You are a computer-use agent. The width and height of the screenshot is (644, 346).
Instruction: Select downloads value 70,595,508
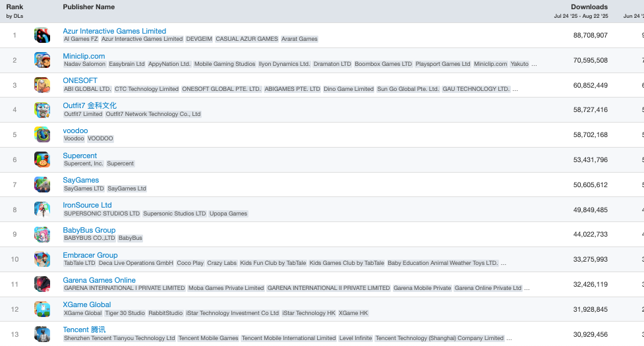tap(591, 61)
